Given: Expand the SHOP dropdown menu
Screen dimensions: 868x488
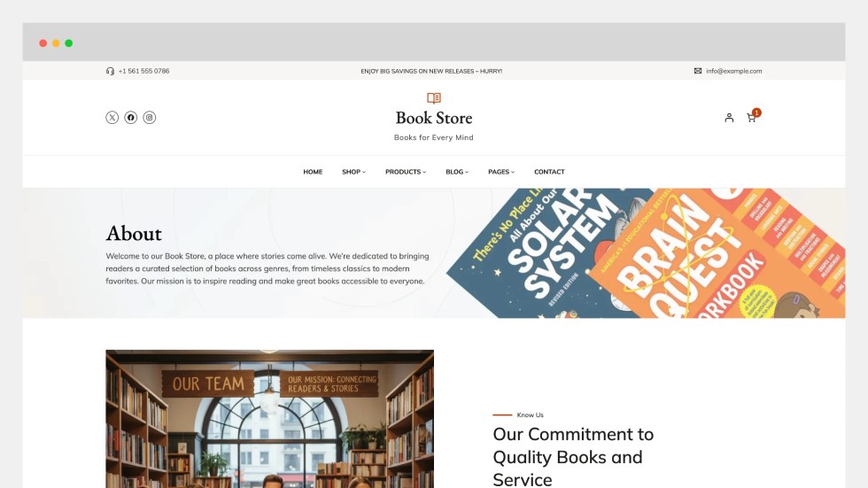Looking at the screenshot, I should coord(353,172).
